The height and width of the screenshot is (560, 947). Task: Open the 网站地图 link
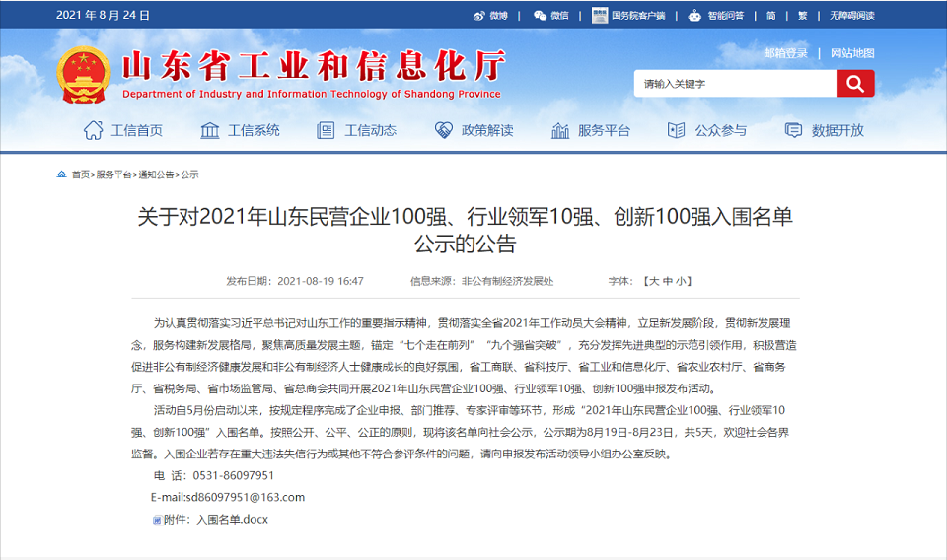(852, 53)
